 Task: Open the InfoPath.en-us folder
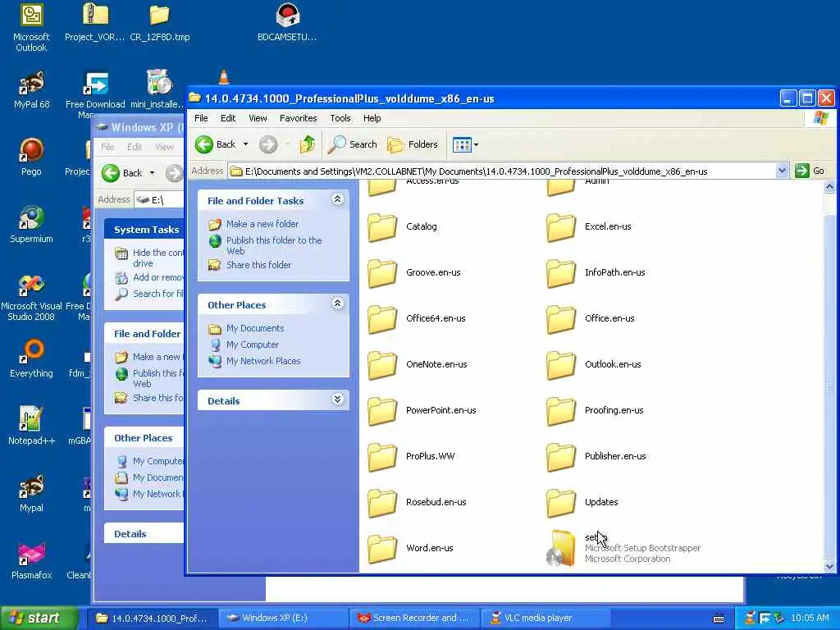596,272
